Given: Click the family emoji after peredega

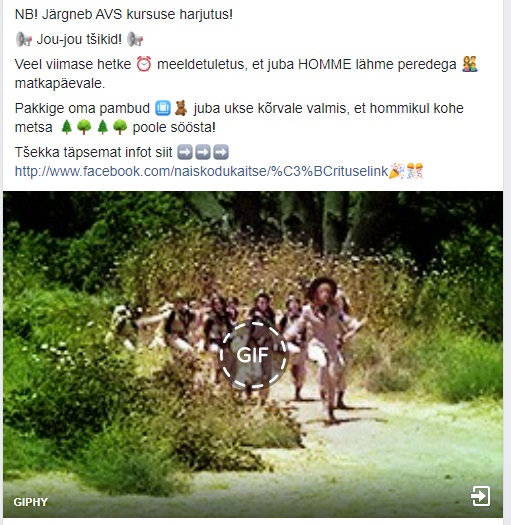Looking at the screenshot, I should pos(470,64).
